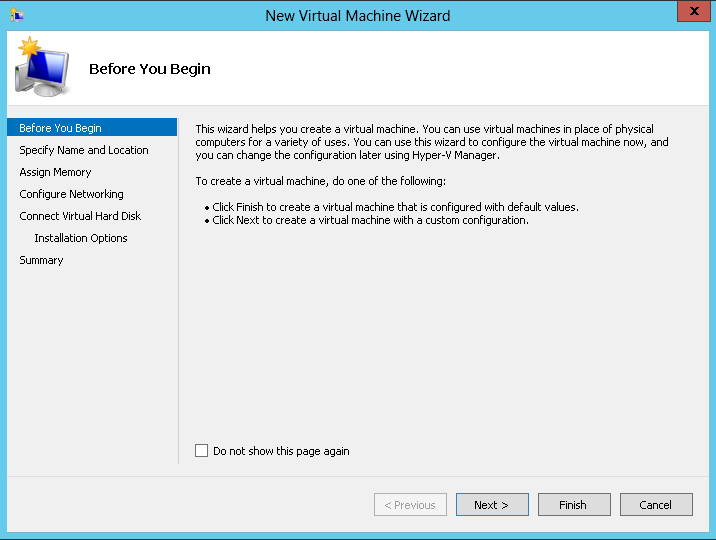
Task: Click the disabled '< Previous' button
Action: [x=410, y=504]
